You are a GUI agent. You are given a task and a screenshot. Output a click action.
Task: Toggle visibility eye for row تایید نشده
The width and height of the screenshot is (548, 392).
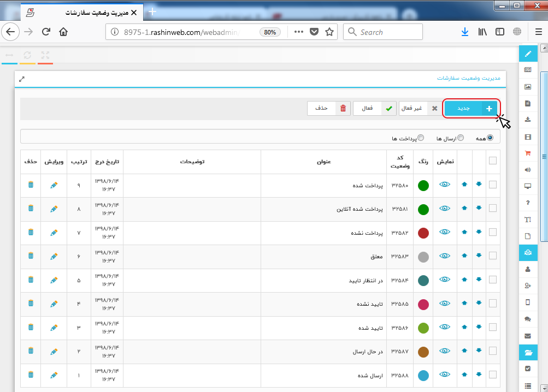[445, 303]
